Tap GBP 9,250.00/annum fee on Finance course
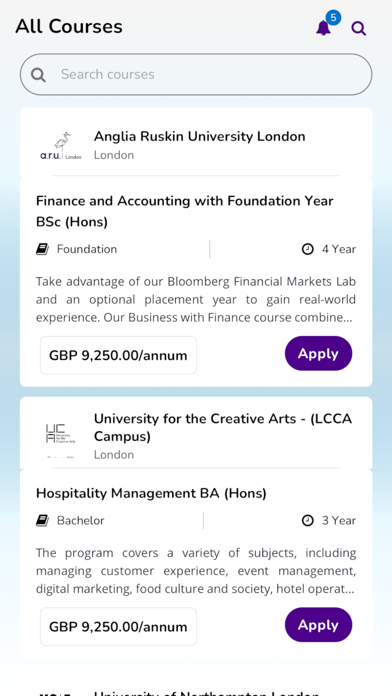This screenshot has height=696, width=392. coord(118,356)
